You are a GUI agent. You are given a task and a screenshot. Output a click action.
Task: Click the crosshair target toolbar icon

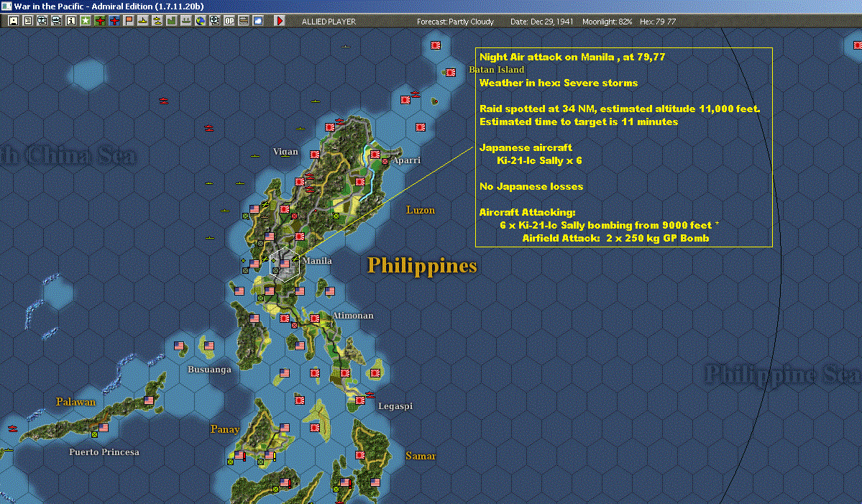click(x=214, y=21)
